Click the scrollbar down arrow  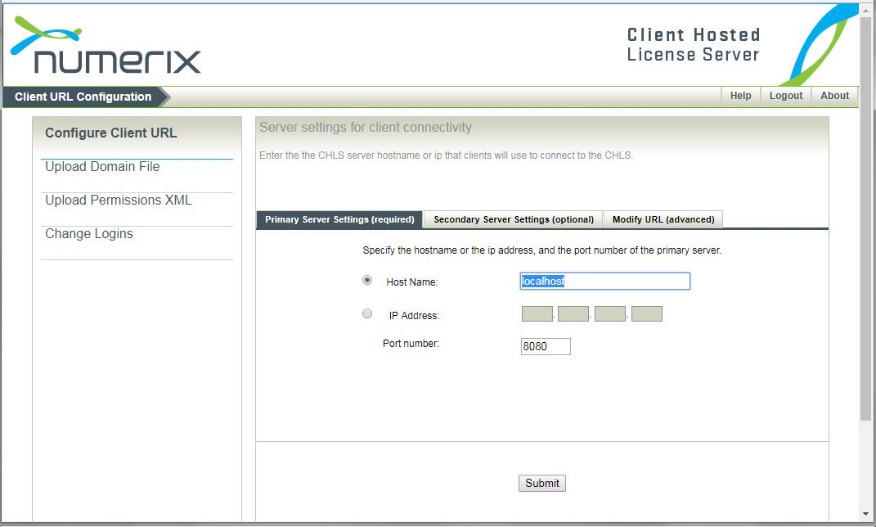[x=866, y=514]
